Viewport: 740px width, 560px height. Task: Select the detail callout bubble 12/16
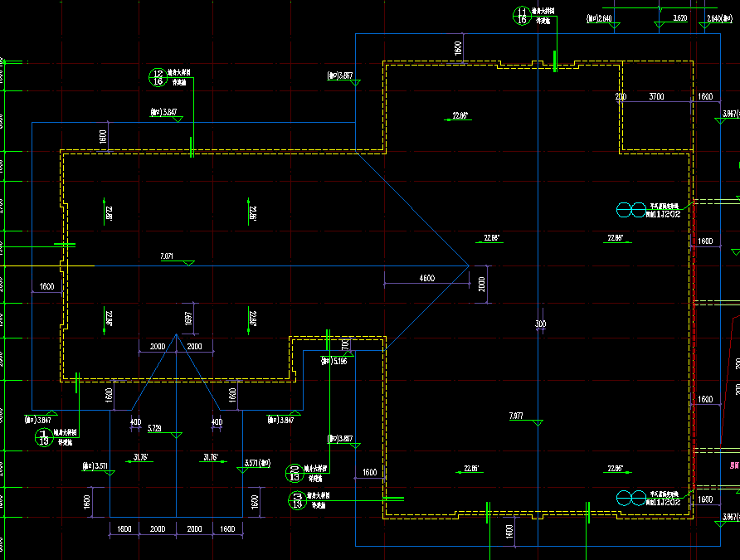[158, 77]
